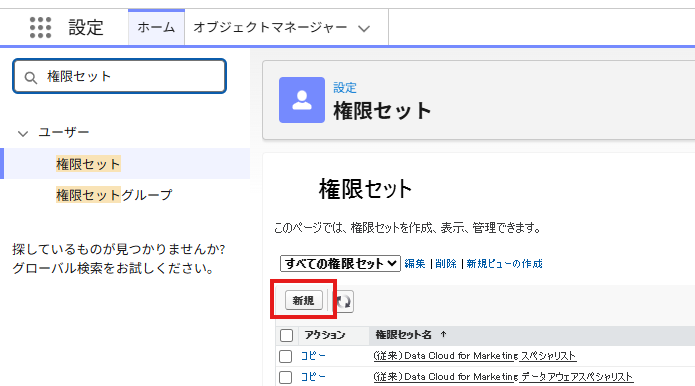The image size is (695, 386).
Task: Check the box for データアウェアスペシャリスト row
Action: 285,378
